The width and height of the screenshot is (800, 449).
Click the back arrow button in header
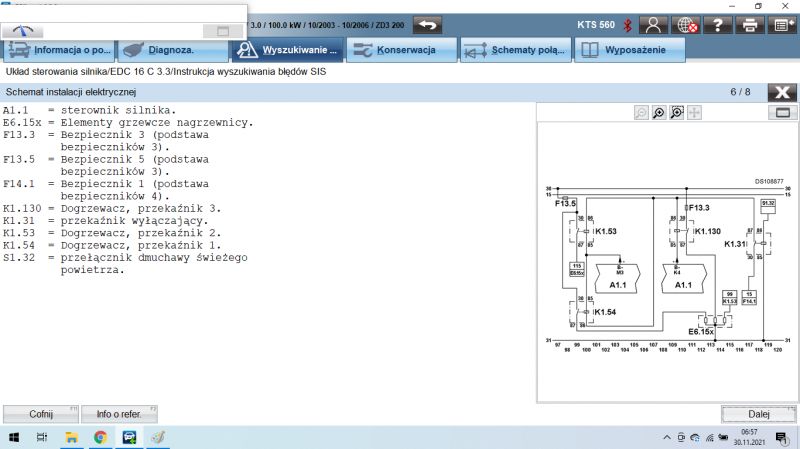pos(428,25)
